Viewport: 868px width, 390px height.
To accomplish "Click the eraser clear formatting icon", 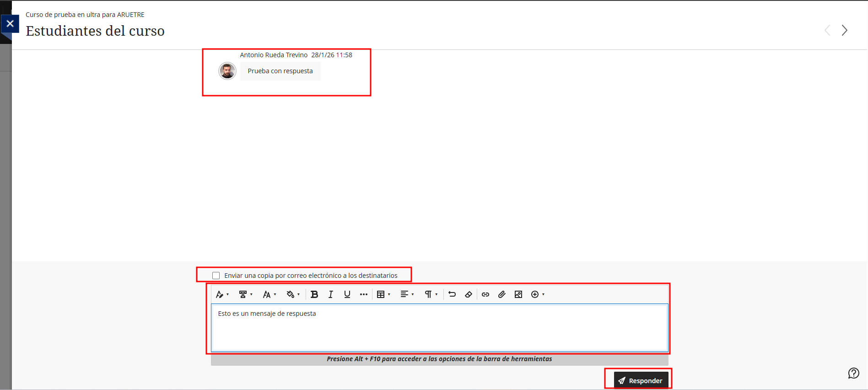I will (x=469, y=294).
